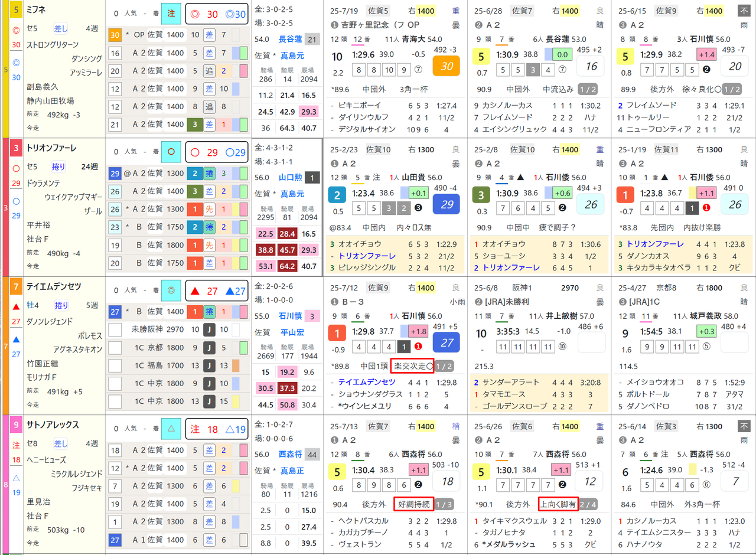The height and width of the screenshot is (555, 756).
Task: Click the 差し running-style tag under ミフネ
Action: tap(61, 29)
